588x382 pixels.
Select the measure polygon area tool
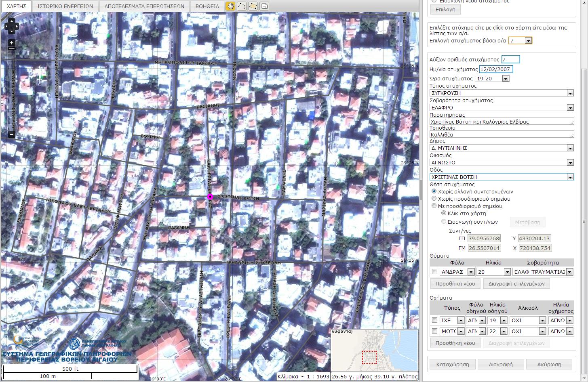coord(253,6)
